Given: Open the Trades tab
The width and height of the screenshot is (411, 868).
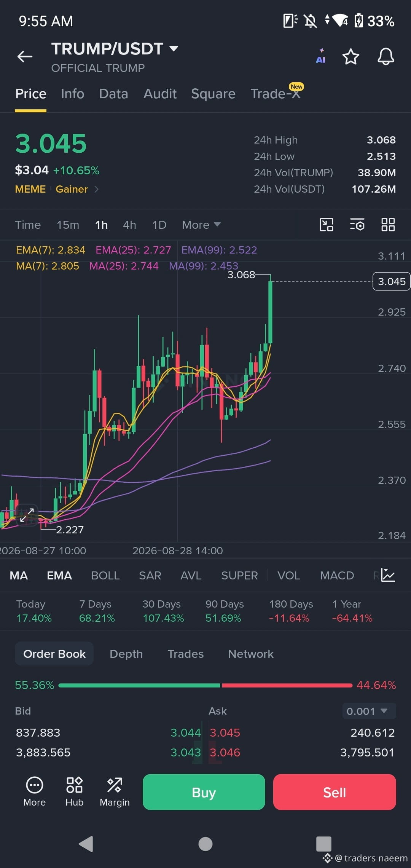Looking at the screenshot, I should pyautogui.click(x=185, y=654).
